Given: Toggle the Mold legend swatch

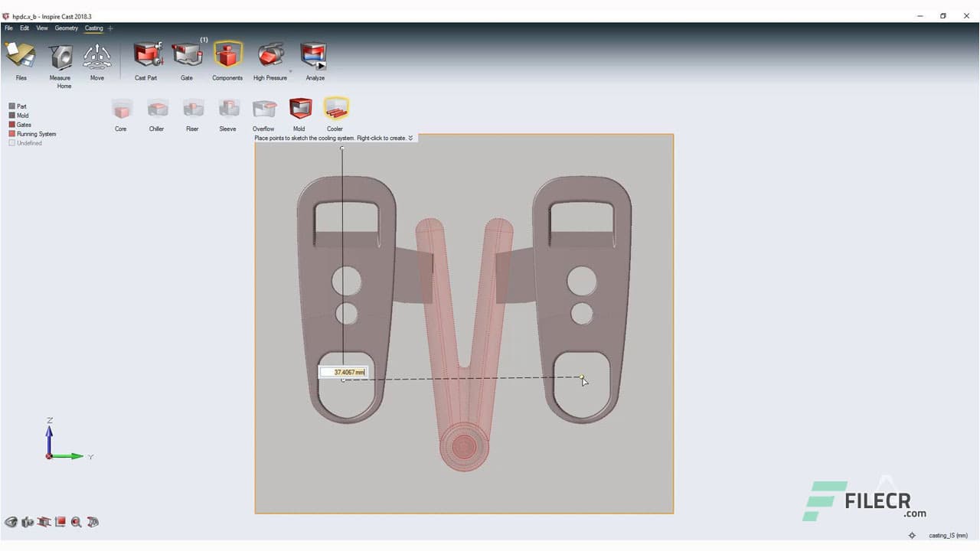Looking at the screenshot, I should [12, 116].
